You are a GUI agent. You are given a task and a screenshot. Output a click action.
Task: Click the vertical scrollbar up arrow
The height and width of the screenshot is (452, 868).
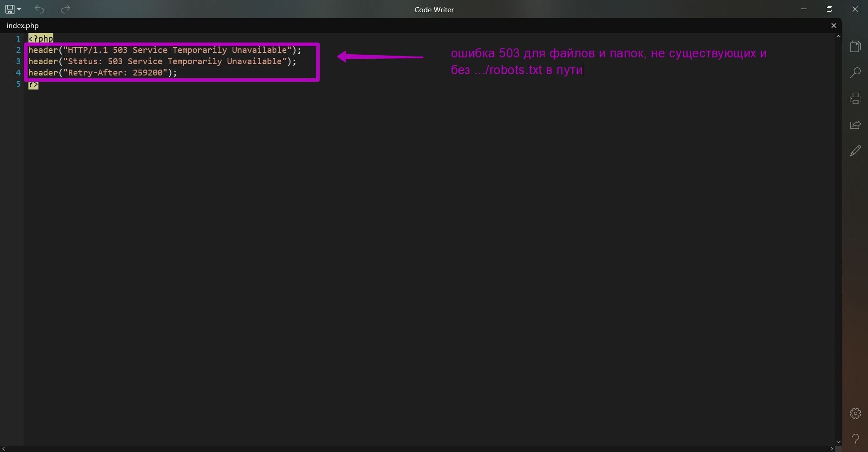pos(838,36)
